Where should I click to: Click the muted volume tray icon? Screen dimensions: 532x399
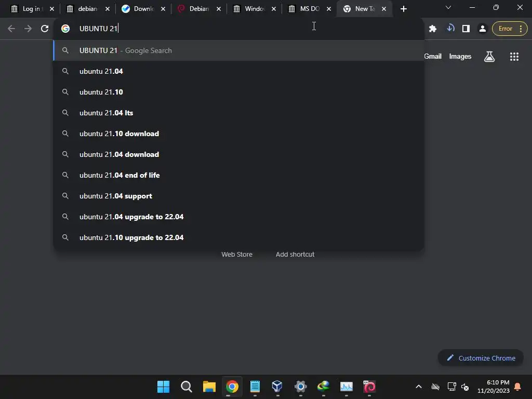[x=465, y=387]
